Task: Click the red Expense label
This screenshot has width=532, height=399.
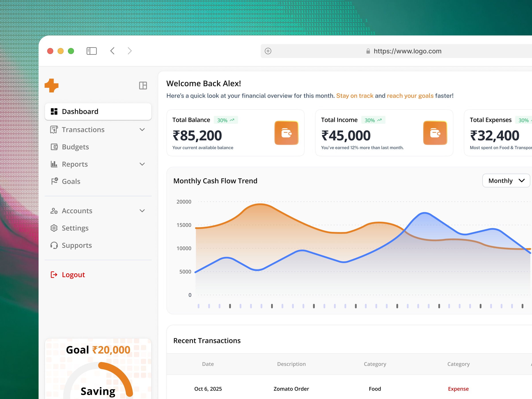Action: (458, 389)
